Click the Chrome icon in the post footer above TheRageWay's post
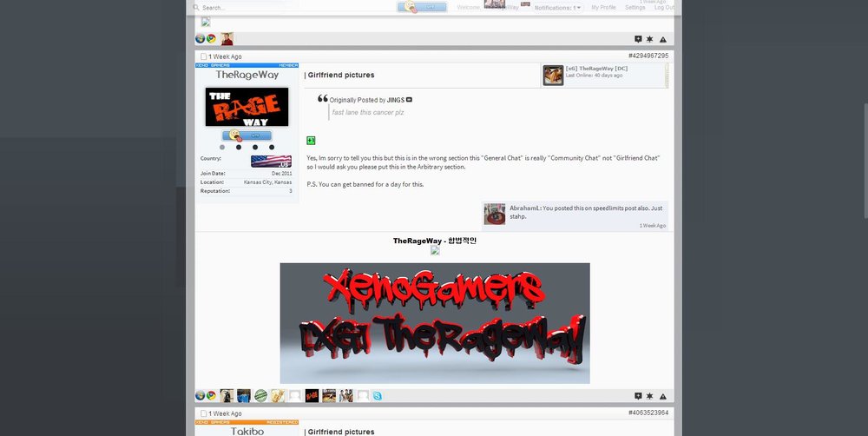 pyautogui.click(x=211, y=39)
